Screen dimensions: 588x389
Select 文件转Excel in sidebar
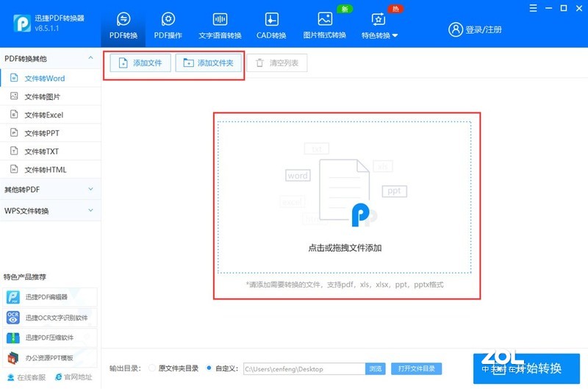tap(51, 115)
